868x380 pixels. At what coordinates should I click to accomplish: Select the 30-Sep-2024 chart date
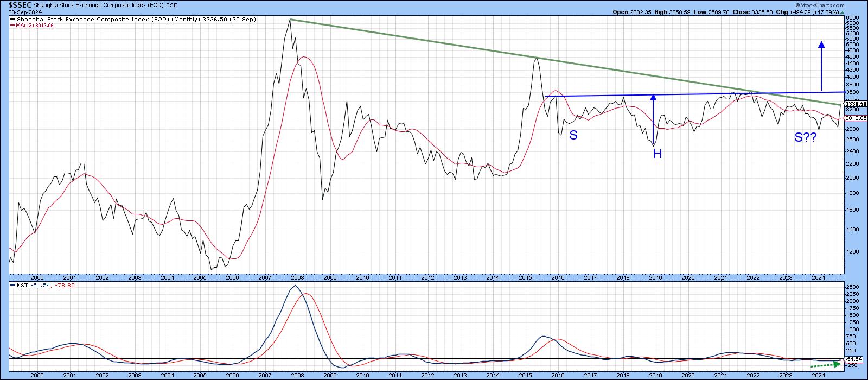click(x=24, y=11)
